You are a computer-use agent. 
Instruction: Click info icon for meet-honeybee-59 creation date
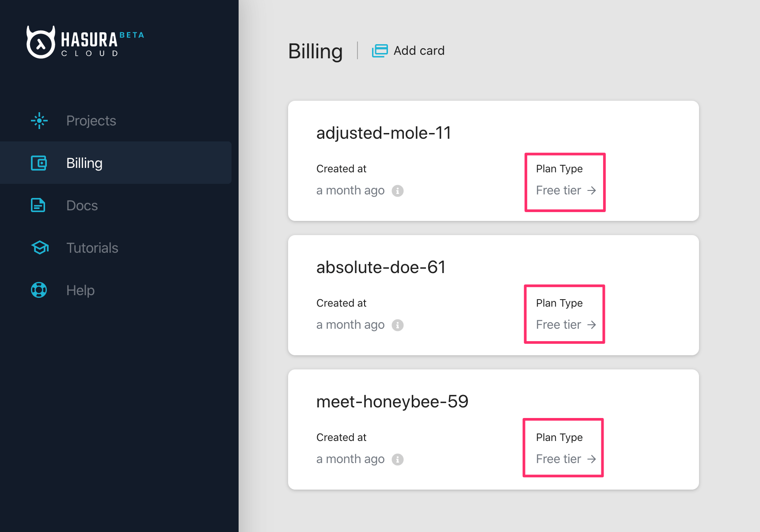[x=398, y=460]
